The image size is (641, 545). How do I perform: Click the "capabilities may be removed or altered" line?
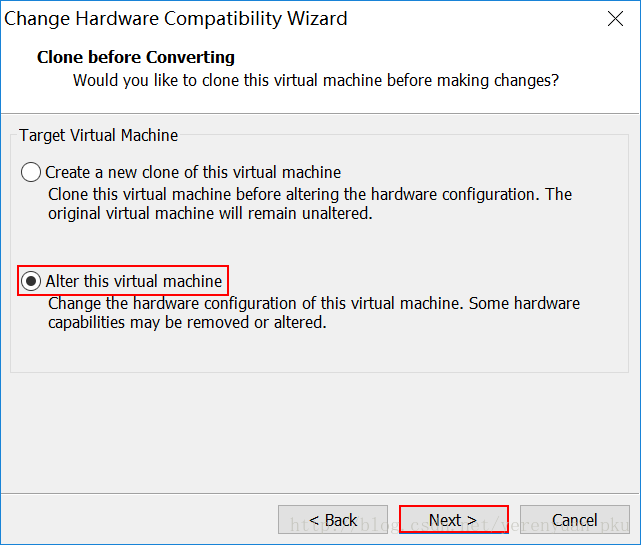pyautogui.click(x=187, y=323)
